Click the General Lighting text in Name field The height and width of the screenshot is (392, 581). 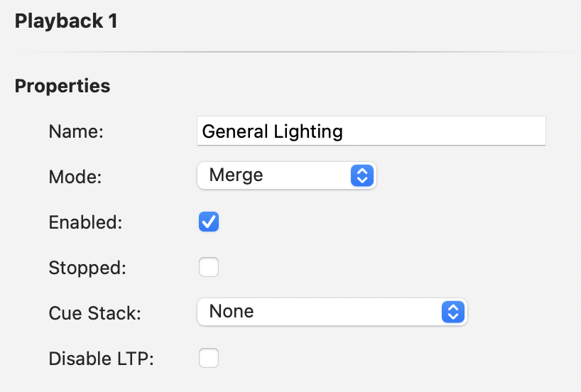[272, 131]
